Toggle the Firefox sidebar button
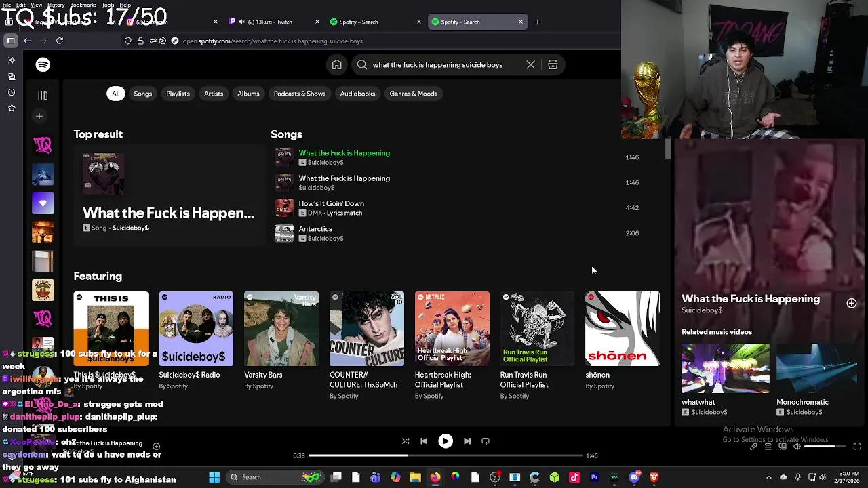Viewport: 868px width, 488px height. [11, 41]
